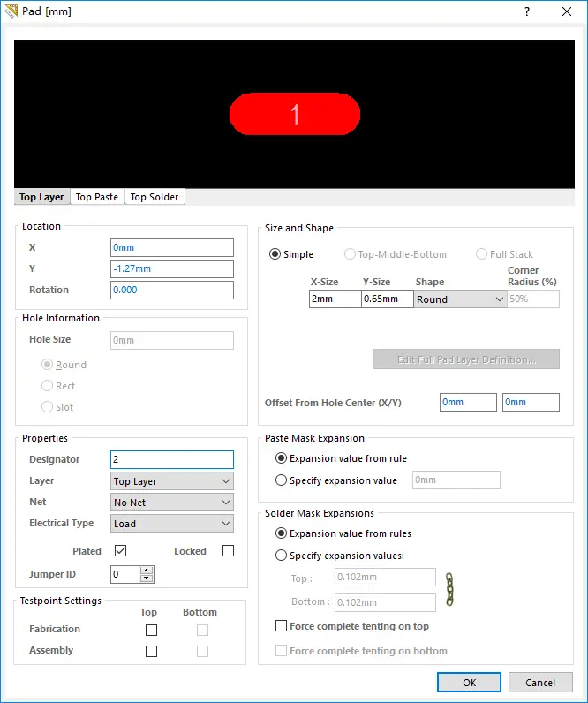The width and height of the screenshot is (588, 703).
Task: Enable the Locked checkbox
Action: pyautogui.click(x=228, y=551)
